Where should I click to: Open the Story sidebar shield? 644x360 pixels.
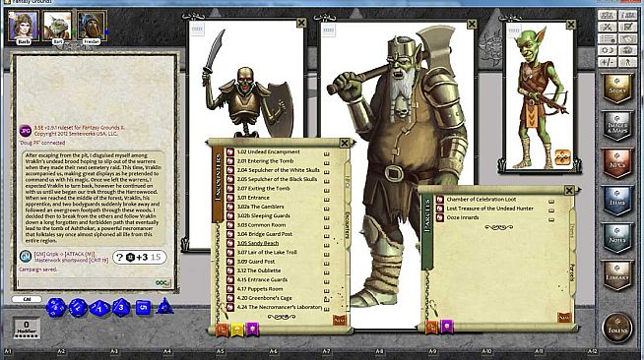617,89
